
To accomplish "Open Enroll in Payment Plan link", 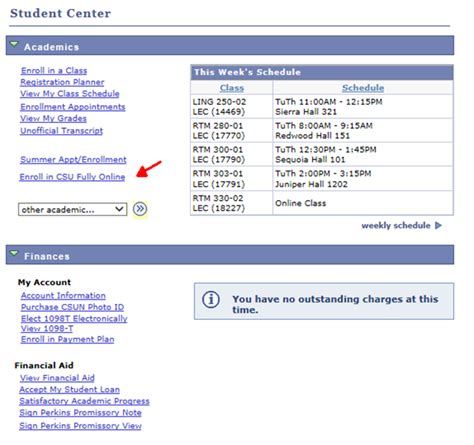I will tap(67, 339).
